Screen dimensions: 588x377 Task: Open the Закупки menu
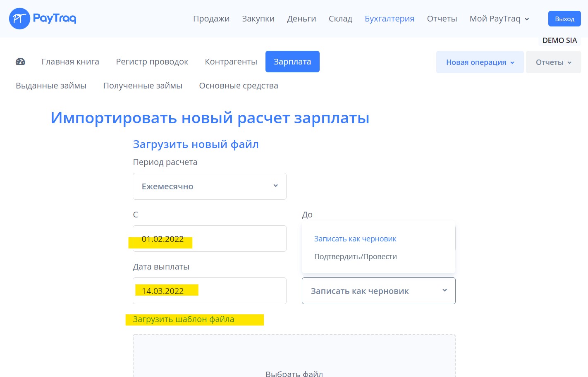click(x=258, y=19)
